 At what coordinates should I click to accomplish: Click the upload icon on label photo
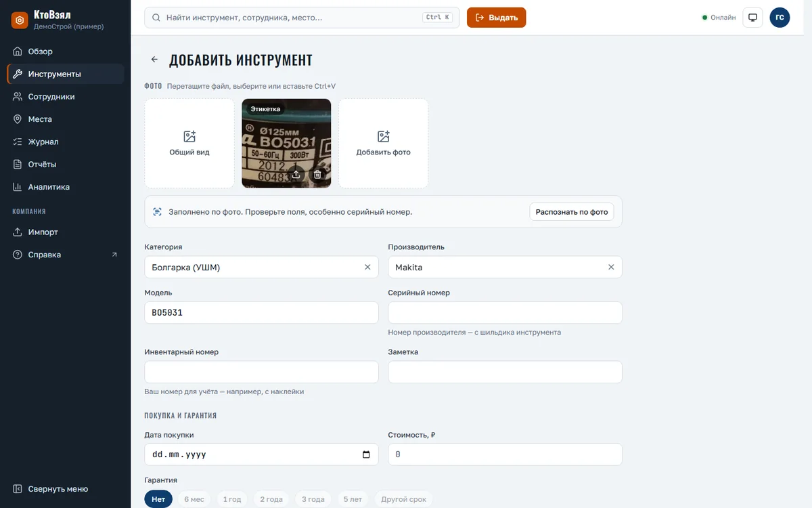pyautogui.click(x=296, y=174)
